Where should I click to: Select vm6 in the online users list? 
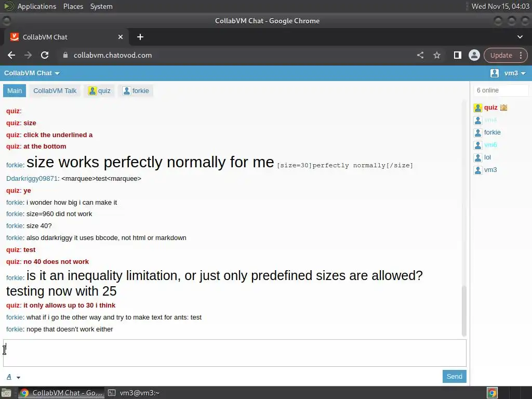coord(490,145)
